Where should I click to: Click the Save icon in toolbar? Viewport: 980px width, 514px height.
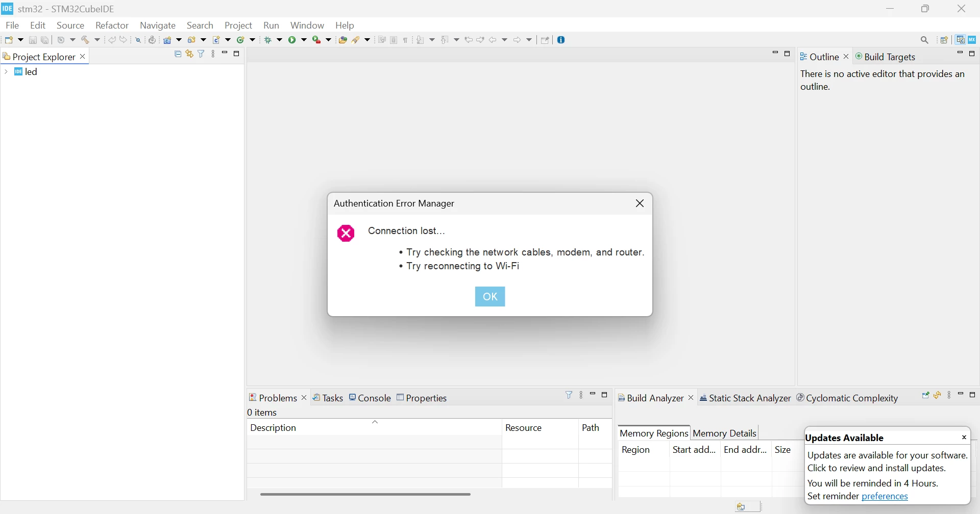33,40
